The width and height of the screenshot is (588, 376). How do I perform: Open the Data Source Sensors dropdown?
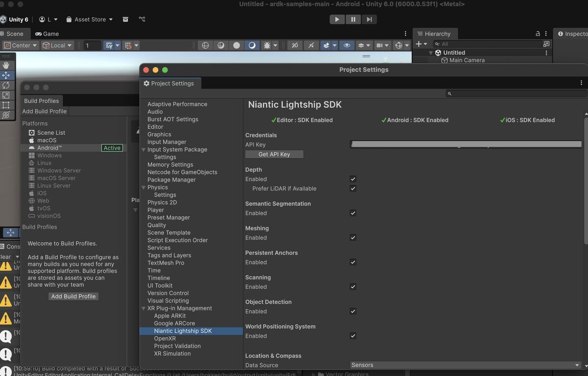click(x=465, y=365)
